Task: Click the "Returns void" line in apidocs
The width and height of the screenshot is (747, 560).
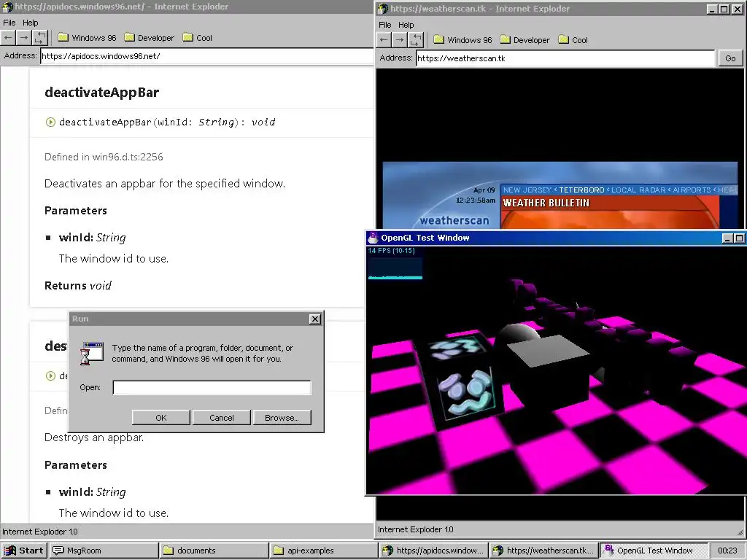Action: click(77, 286)
